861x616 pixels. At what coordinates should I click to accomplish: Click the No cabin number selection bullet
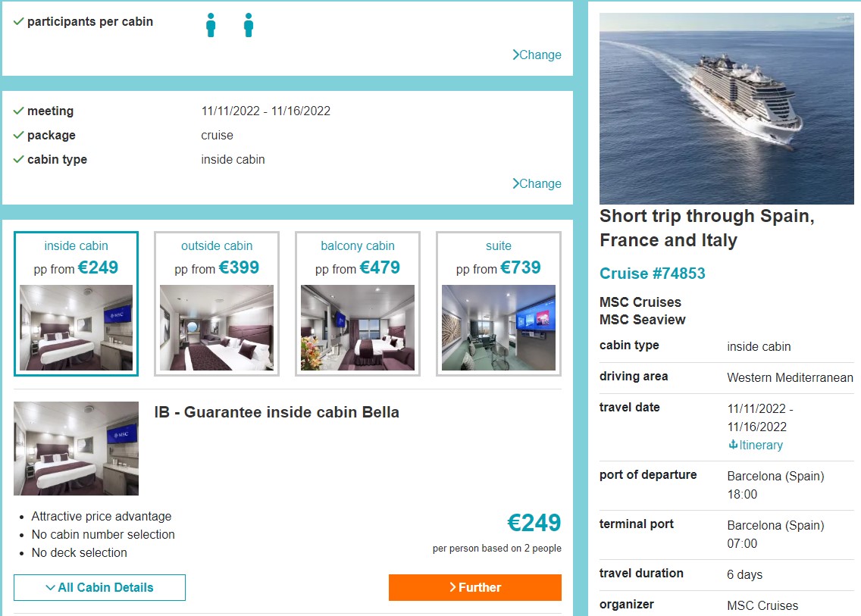point(103,535)
